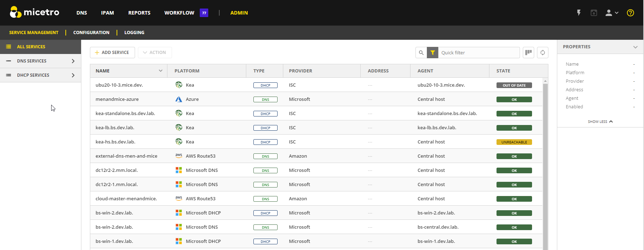644x250 pixels.
Task: Click Microsoft icon for dc12r2-1.mm.local.
Action: point(179,184)
